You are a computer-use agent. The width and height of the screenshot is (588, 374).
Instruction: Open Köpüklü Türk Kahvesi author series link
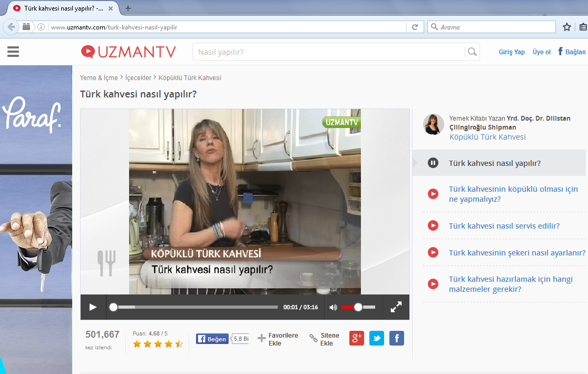click(x=487, y=137)
